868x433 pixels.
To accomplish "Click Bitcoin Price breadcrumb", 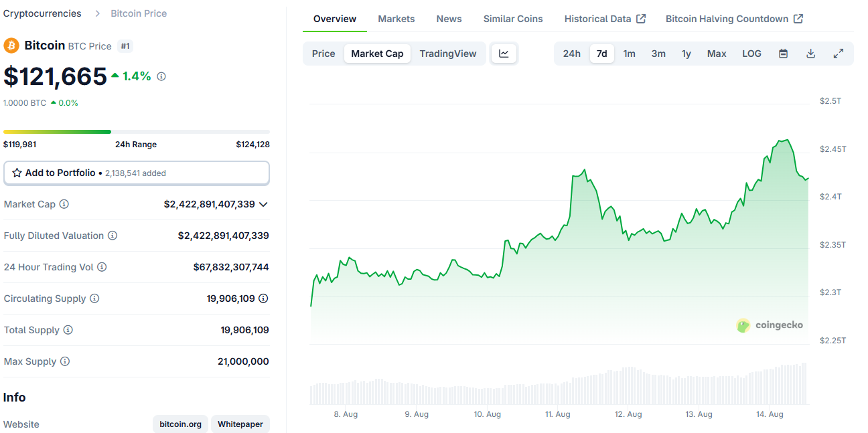I will 139,13.
